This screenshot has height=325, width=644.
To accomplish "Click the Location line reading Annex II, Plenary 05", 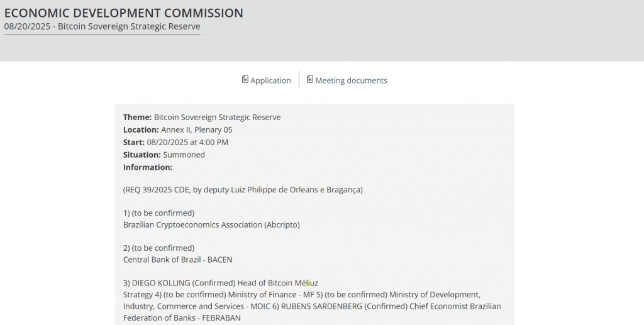I will (196, 130).
